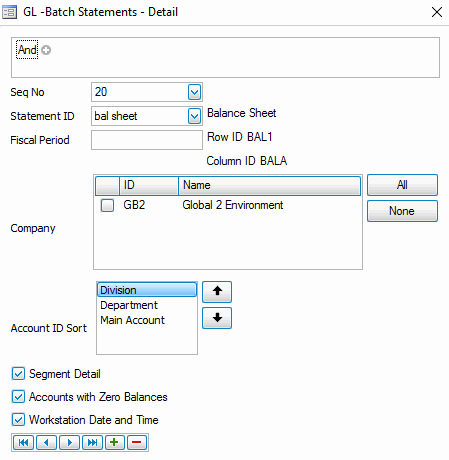This screenshot has height=460, width=449.
Task: Go to the previous record
Action: [46, 443]
